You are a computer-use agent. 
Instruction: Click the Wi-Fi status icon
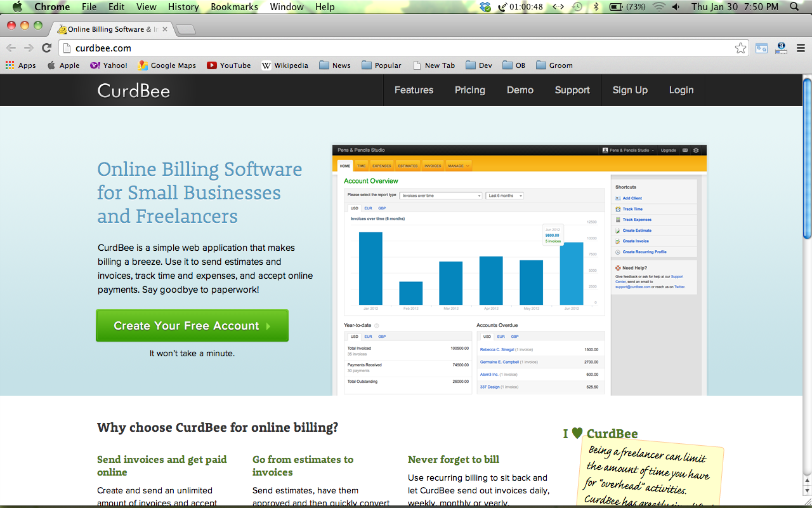(x=658, y=7)
